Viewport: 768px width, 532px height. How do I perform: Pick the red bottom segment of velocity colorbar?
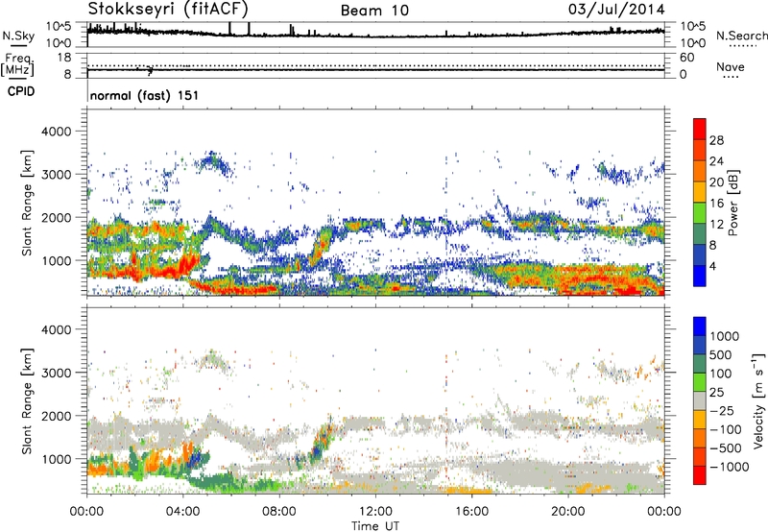700,475
